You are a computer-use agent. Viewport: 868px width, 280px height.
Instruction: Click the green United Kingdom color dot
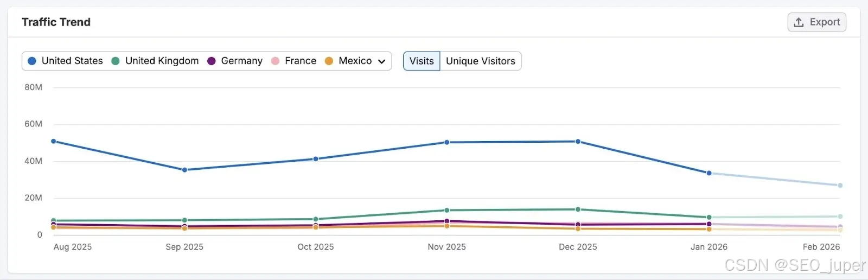pyautogui.click(x=116, y=61)
